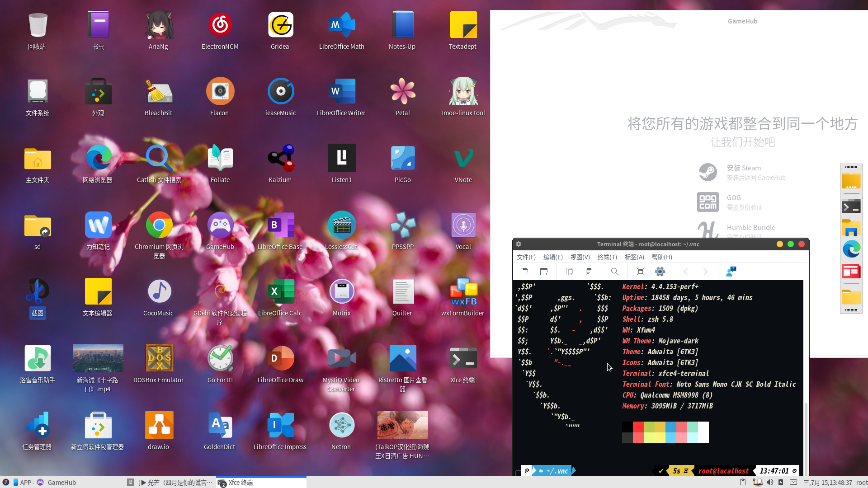The height and width of the screenshot is (488, 868).
Task: Click mail icon in system tray
Action: coord(793,483)
